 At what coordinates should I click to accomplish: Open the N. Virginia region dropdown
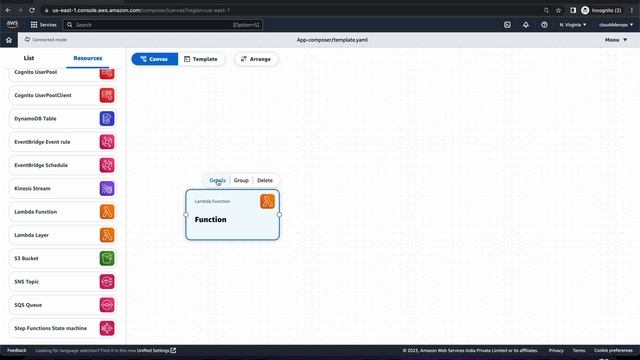pyautogui.click(x=573, y=24)
